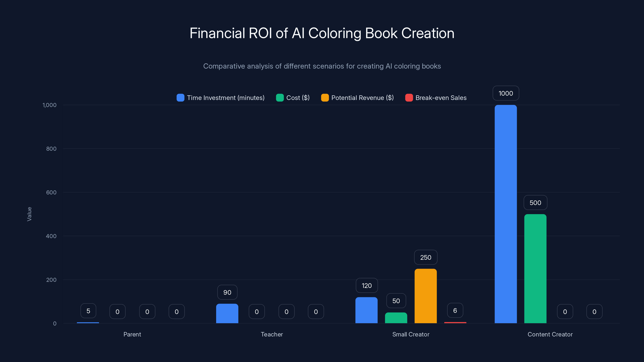This screenshot has height=362, width=644.
Task: Click the Parent category axis label
Action: [x=132, y=334]
